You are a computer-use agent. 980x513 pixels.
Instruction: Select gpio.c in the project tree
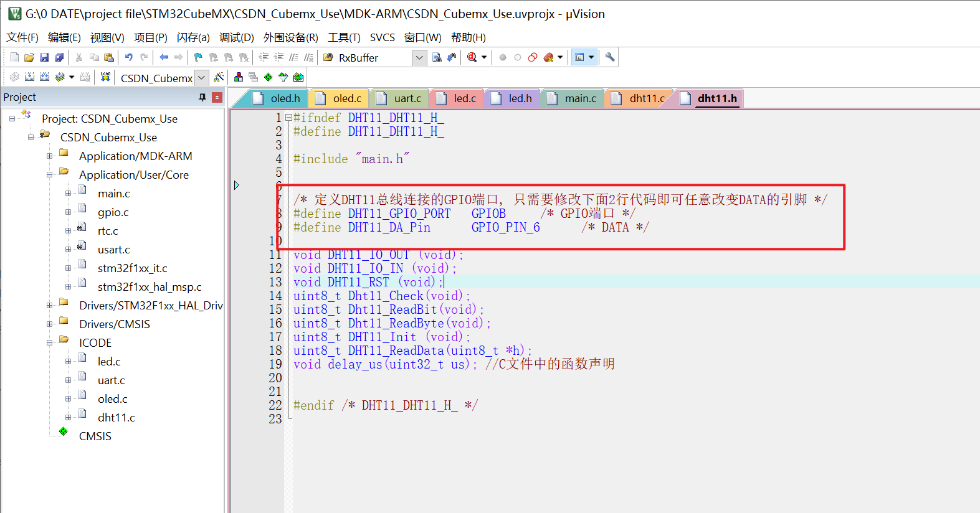(113, 212)
